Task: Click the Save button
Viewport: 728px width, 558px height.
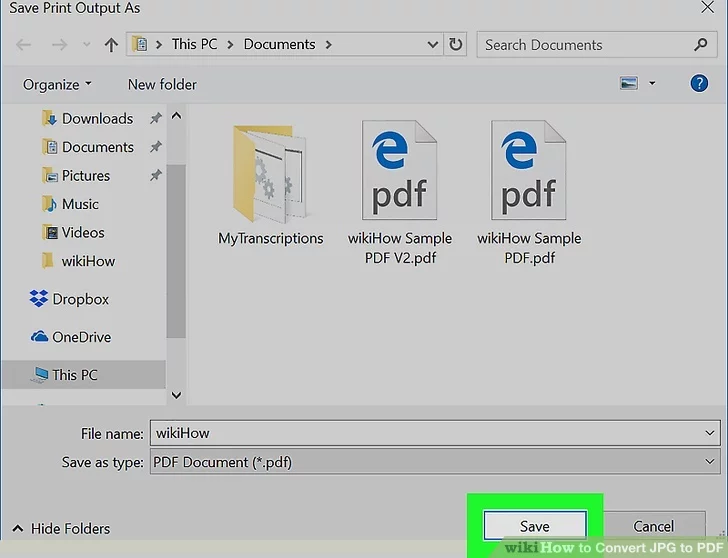Action: tap(534, 526)
